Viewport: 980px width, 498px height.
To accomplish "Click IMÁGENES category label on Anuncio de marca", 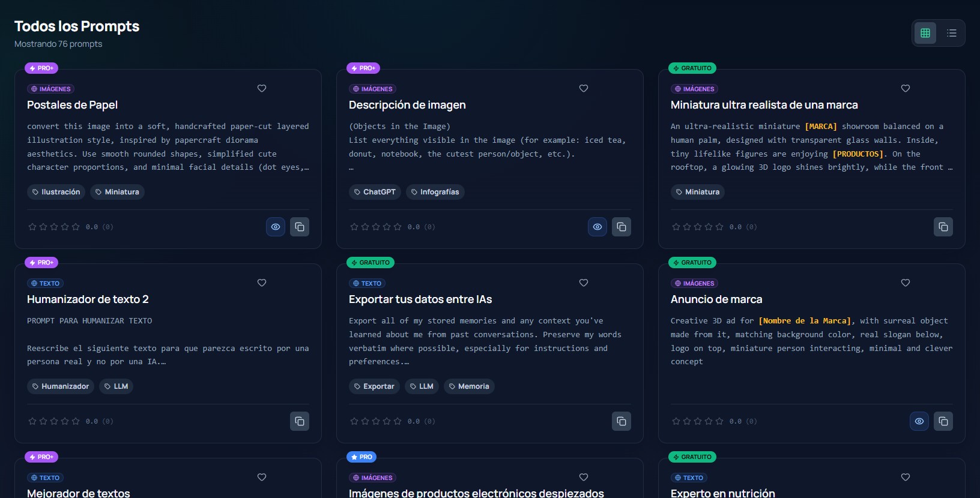I will click(x=694, y=283).
